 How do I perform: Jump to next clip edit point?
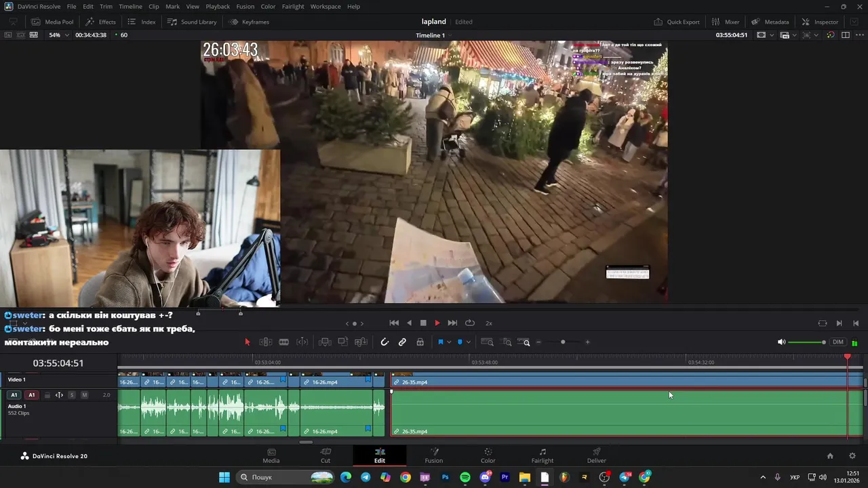839,323
